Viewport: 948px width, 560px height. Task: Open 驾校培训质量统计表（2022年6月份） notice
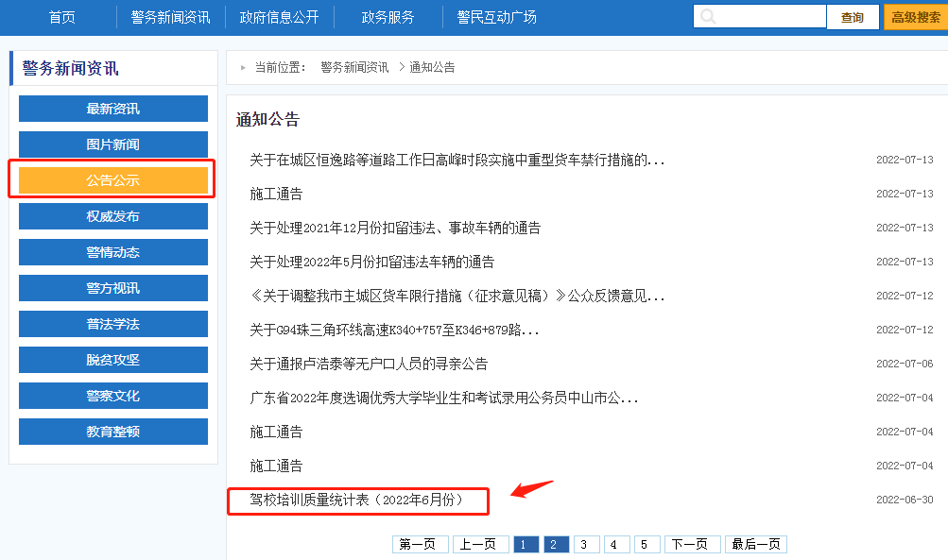click(x=358, y=500)
